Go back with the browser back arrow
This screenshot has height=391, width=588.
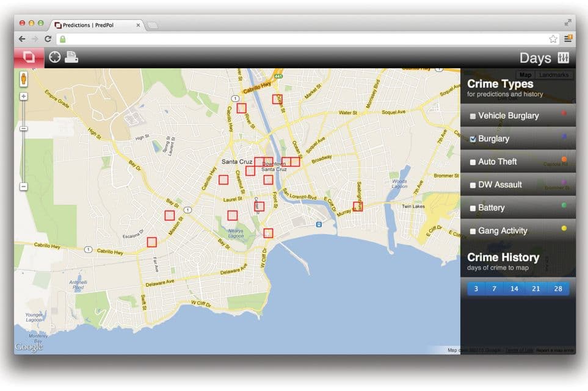(22, 39)
